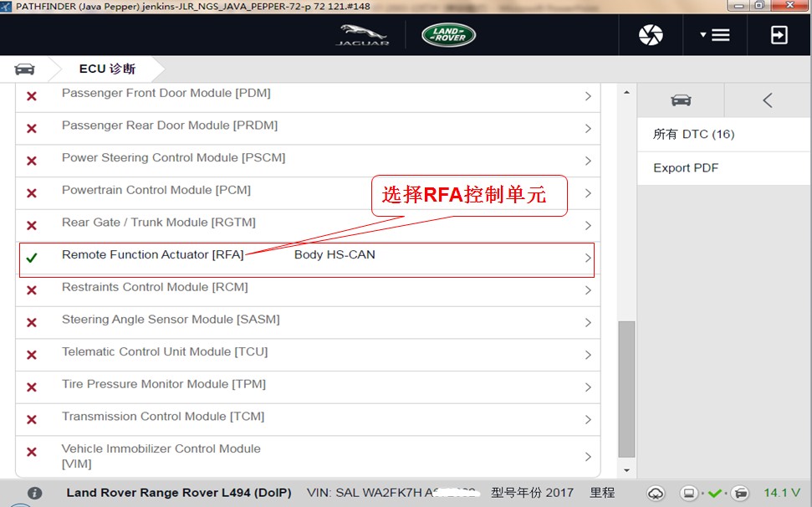812x507 pixels.
Task: Expand the PDM row chevron
Action: click(588, 96)
